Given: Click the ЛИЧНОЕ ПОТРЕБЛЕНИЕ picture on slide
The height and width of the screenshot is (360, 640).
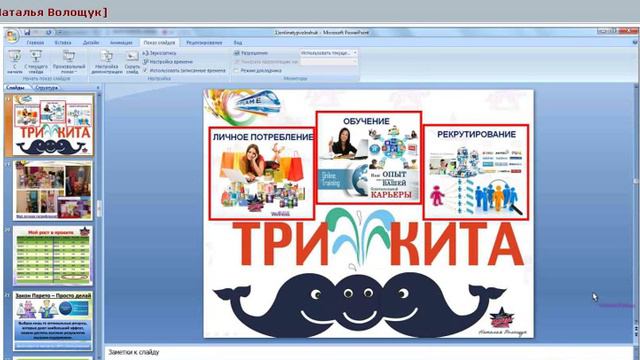Looking at the screenshot, I should coord(262,173).
